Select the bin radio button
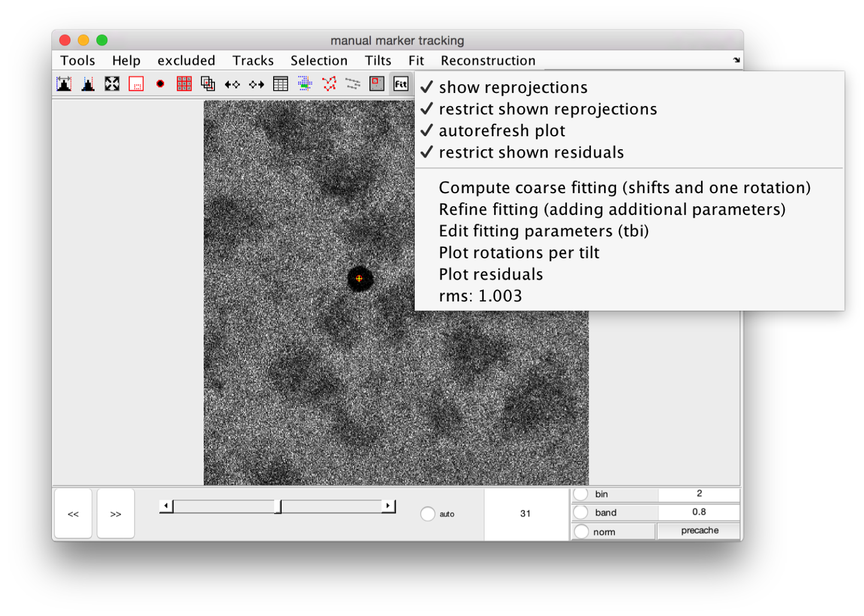This screenshot has width=864, height=616. pyautogui.click(x=581, y=494)
